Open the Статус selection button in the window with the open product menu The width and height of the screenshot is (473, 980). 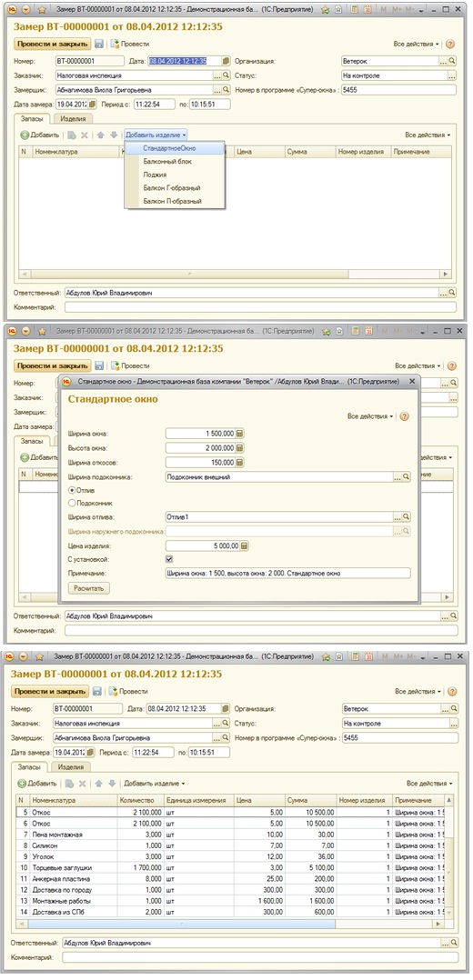(452, 75)
